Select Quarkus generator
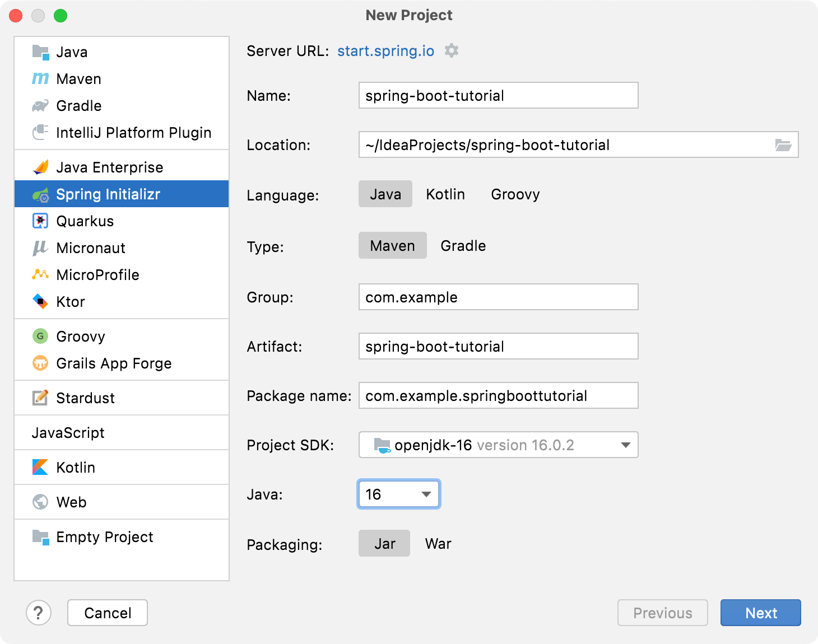The image size is (818, 644). pyautogui.click(x=122, y=221)
